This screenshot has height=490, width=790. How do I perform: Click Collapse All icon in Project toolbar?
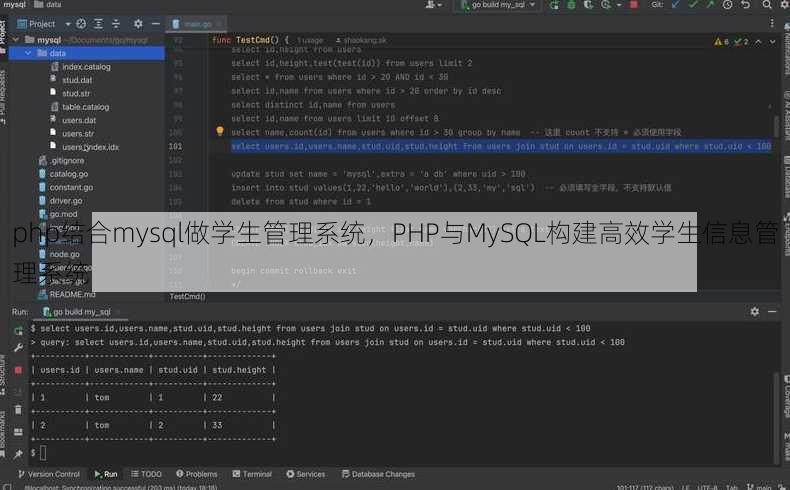click(116, 24)
